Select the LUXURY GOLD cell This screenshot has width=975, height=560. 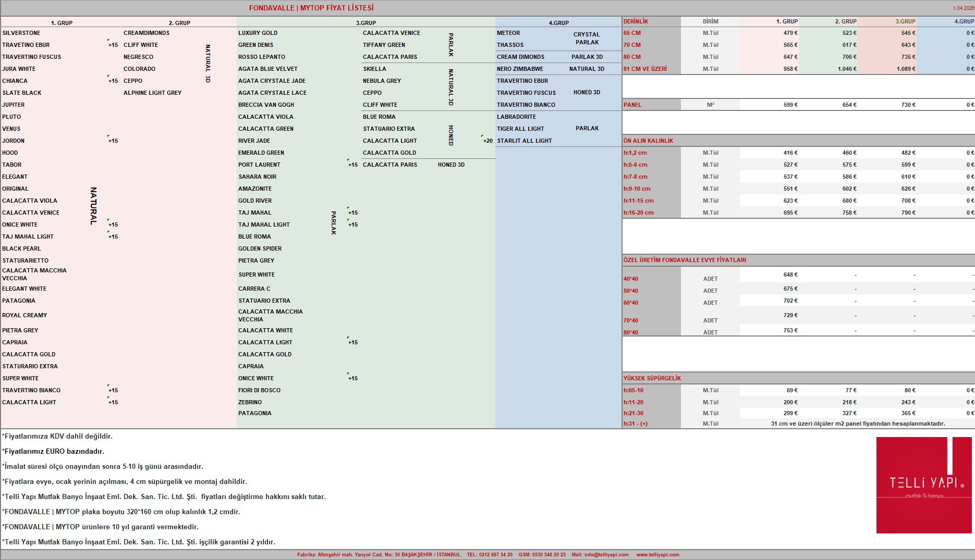click(258, 33)
